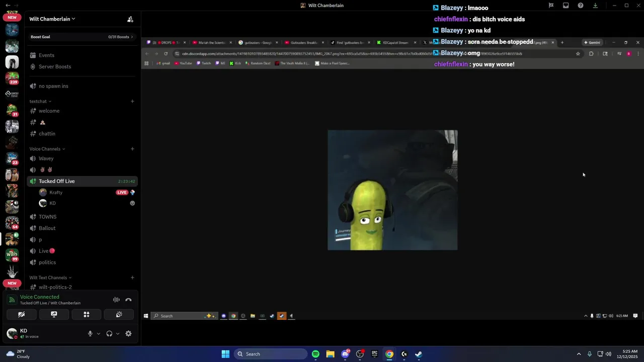Open the Boost Goal progress bar
The width and height of the screenshot is (644, 362).
[82, 37]
